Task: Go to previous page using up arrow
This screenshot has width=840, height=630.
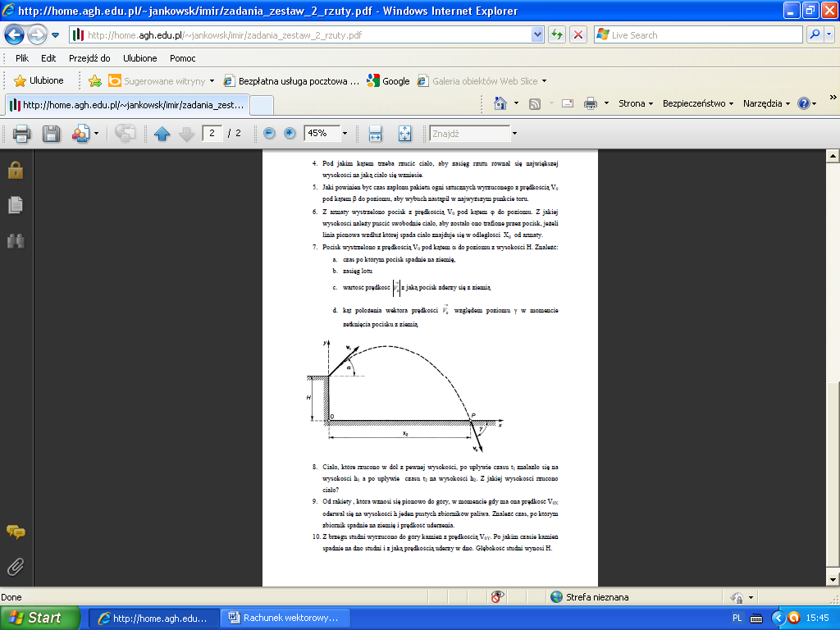Action: click(x=162, y=133)
